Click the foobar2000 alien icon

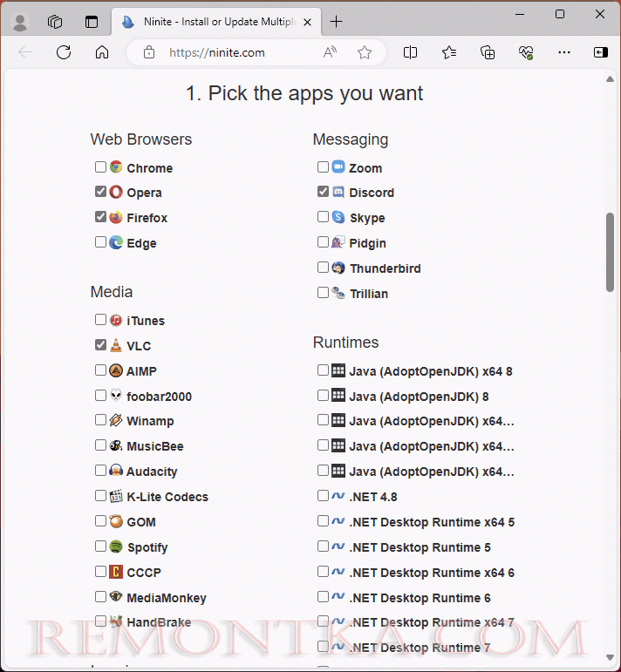click(x=116, y=395)
